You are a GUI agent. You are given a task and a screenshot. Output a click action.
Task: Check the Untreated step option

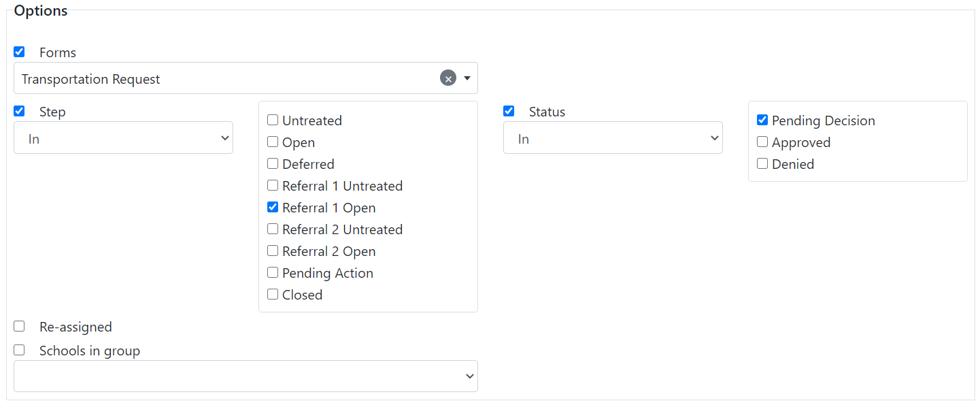(273, 119)
